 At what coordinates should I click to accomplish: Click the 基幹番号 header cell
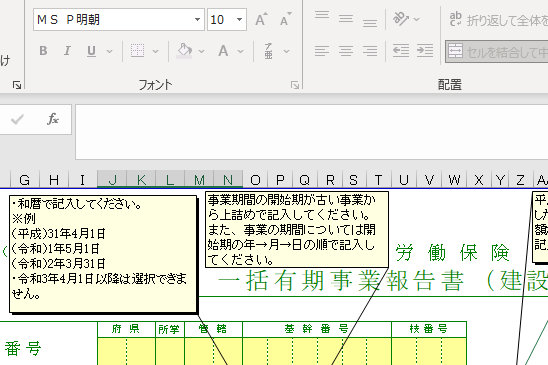317,329
